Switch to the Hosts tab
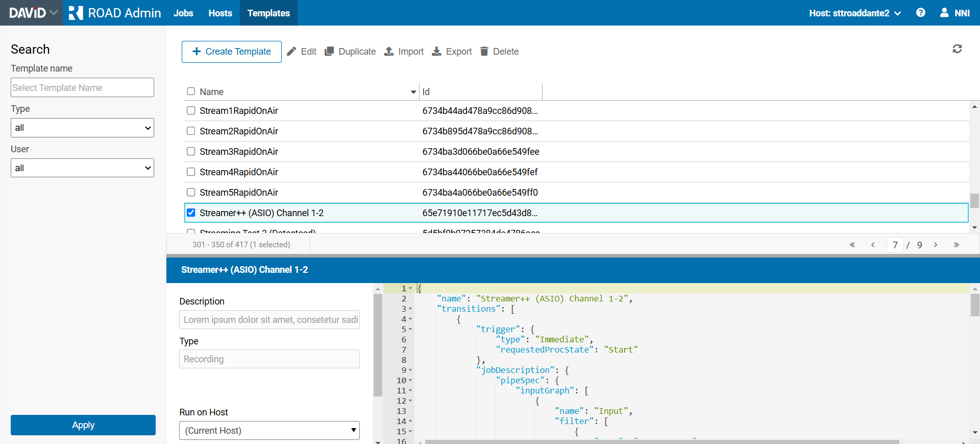 [x=220, y=13]
